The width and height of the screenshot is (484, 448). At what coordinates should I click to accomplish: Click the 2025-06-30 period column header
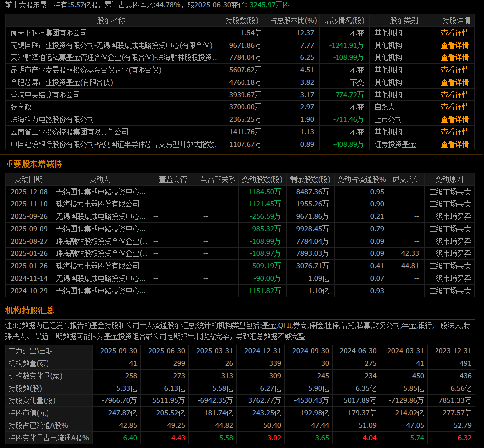(x=167, y=351)
